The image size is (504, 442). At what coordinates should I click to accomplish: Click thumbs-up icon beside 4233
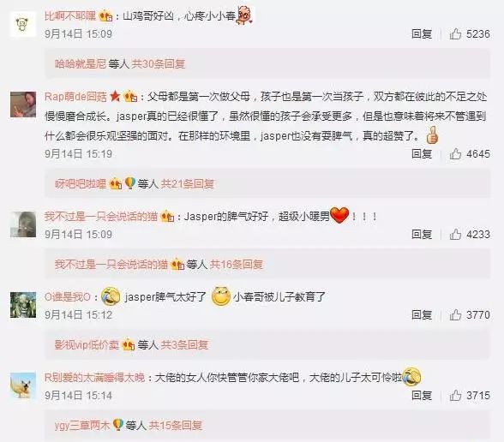pyautogui.click(x=455, y=234)
